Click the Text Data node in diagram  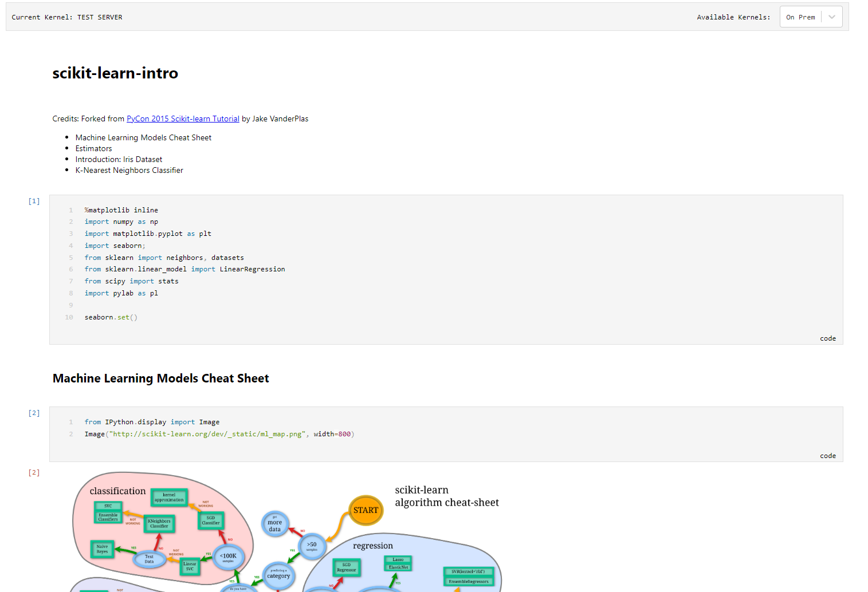(149, 559)
